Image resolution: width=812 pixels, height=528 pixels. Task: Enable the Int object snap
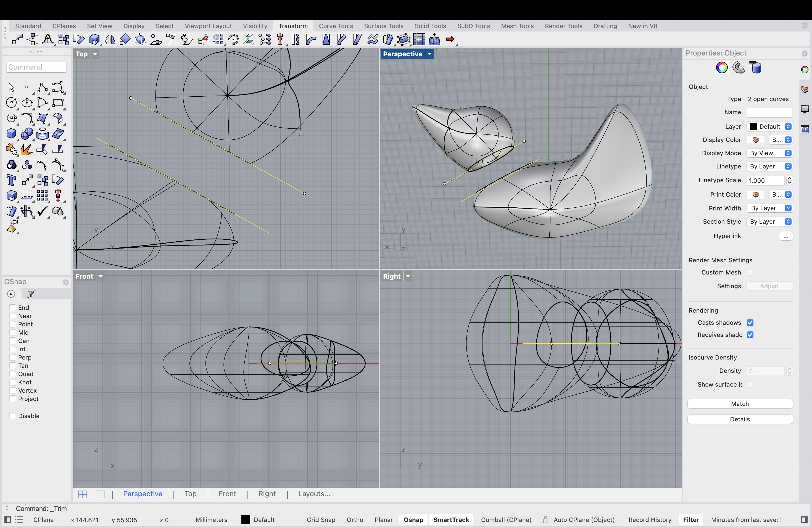tap(13, 349)
